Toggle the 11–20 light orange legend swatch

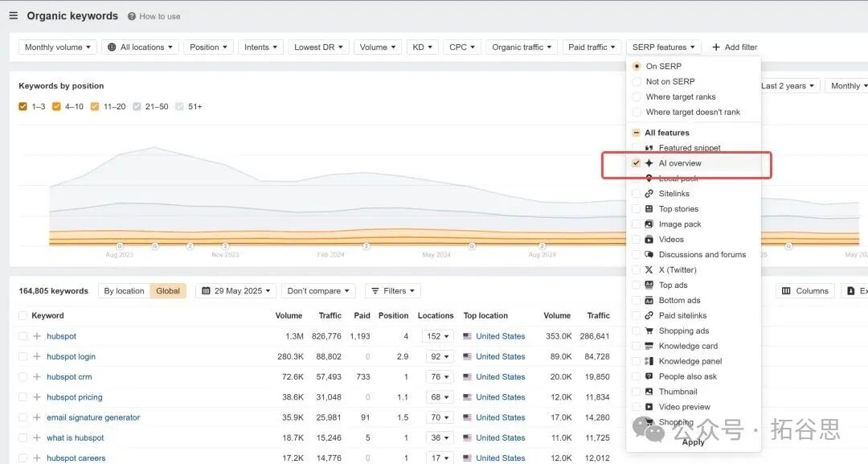[x=95, y=106]
